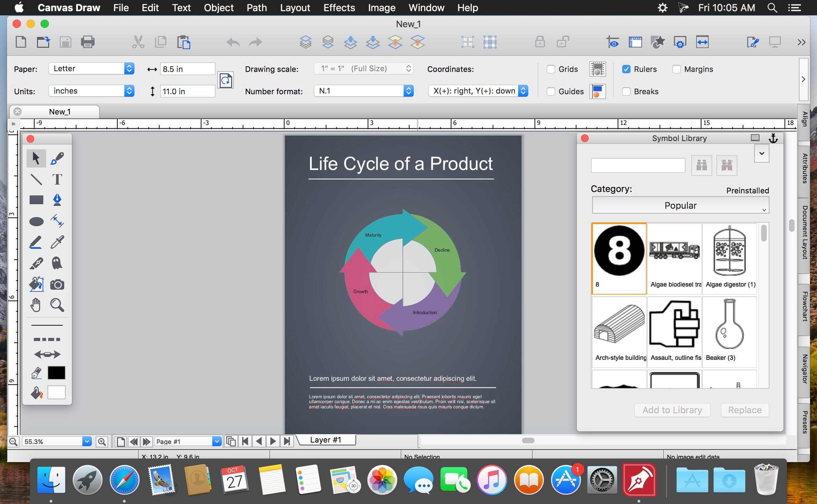Enable the Grids checkbox
This screenshot has height=504, width=817.
pos(551,69)
